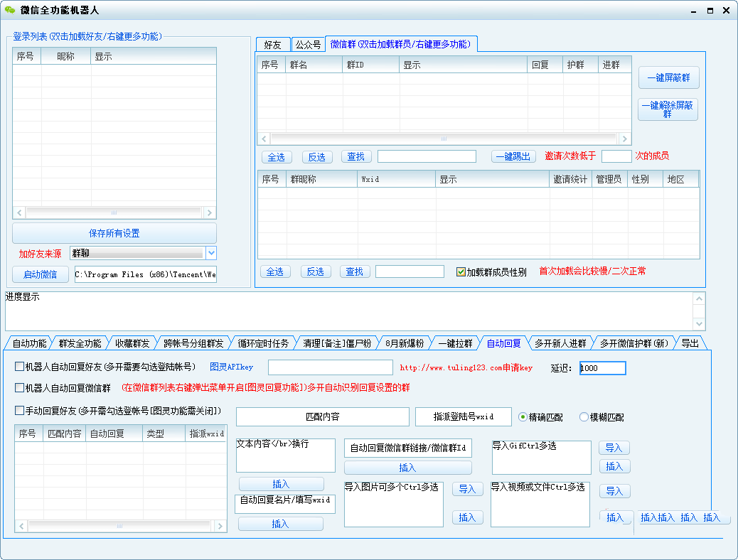Check the 手动回复好友 option
Viewport: 738px width, 560px height.
pyautogui.click(x=20, y=410)
